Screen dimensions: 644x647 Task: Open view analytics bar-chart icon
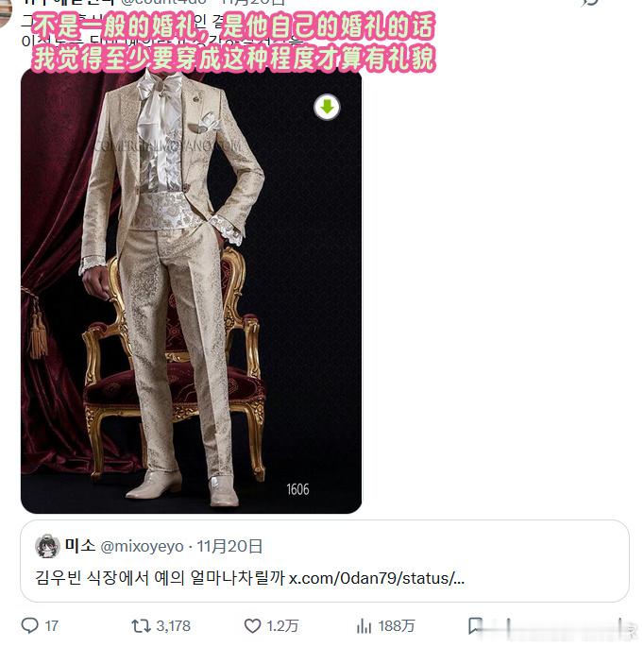click(x=364, y=626)
